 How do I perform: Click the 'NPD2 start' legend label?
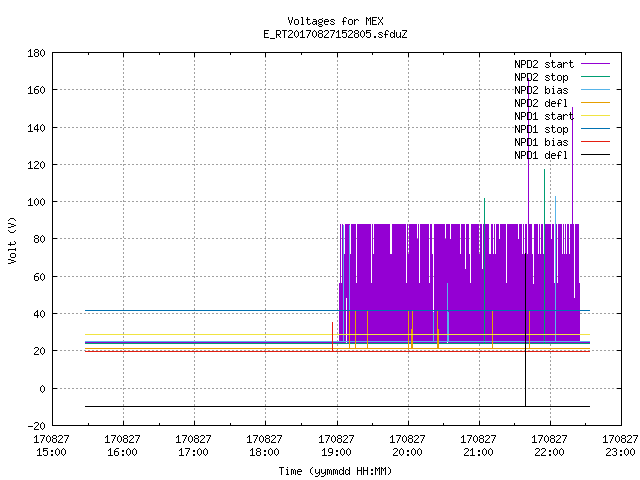coord(544,64)
